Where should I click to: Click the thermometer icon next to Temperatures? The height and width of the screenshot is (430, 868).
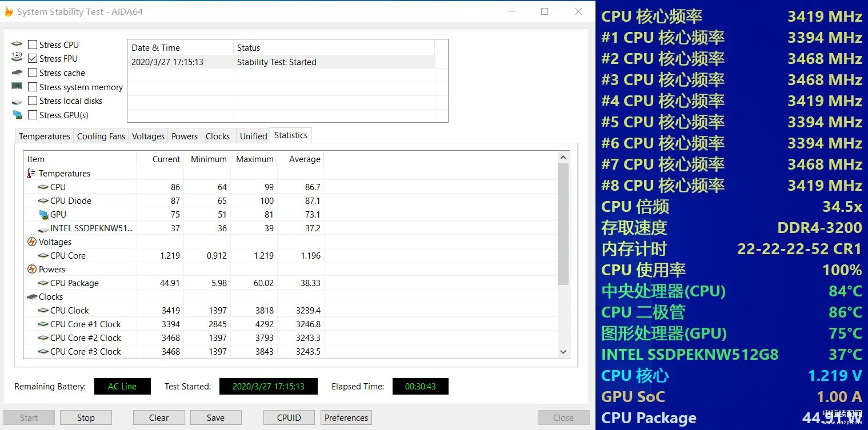31,173
